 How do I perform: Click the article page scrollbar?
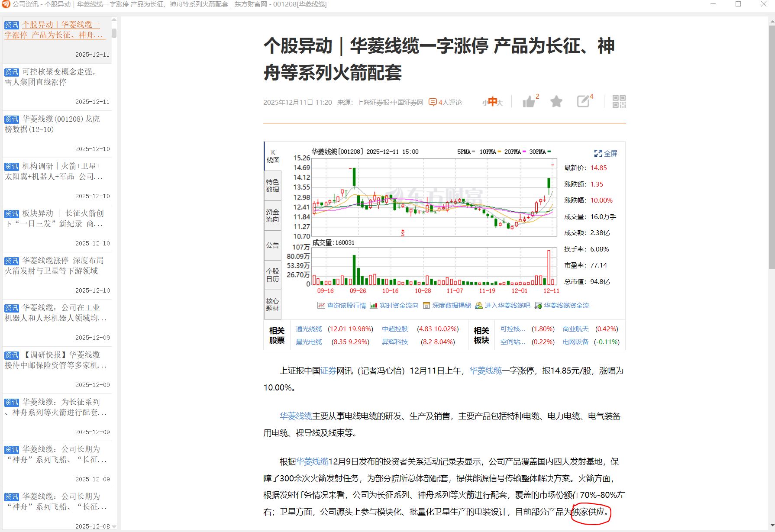point(772,147)
